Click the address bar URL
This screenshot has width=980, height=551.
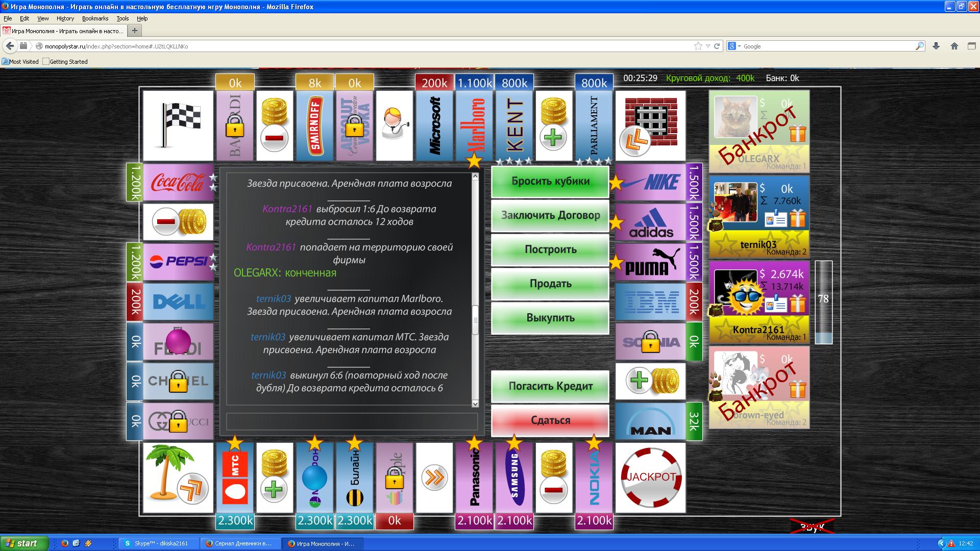pos(116,46)
